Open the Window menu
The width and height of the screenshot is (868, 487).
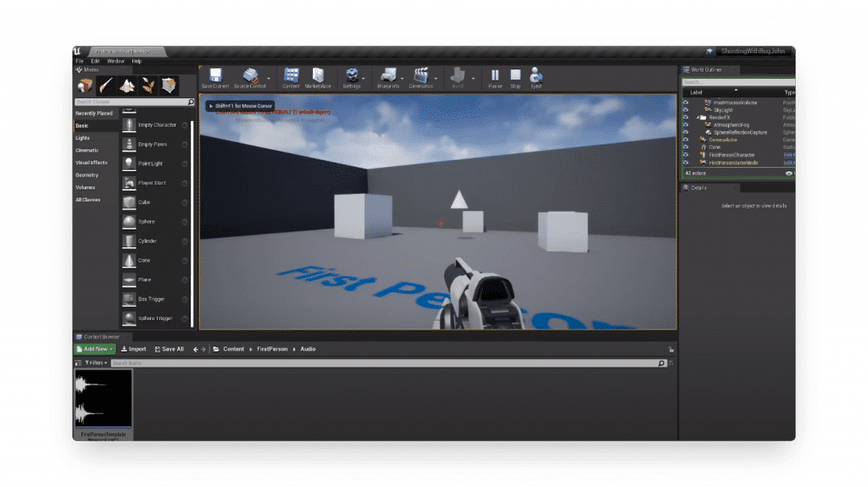click(x=115, y=61)
